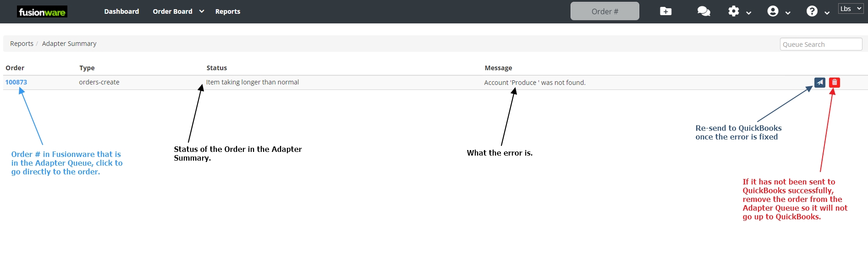
Task: Open order 100873 link
Action: (16, 82)
